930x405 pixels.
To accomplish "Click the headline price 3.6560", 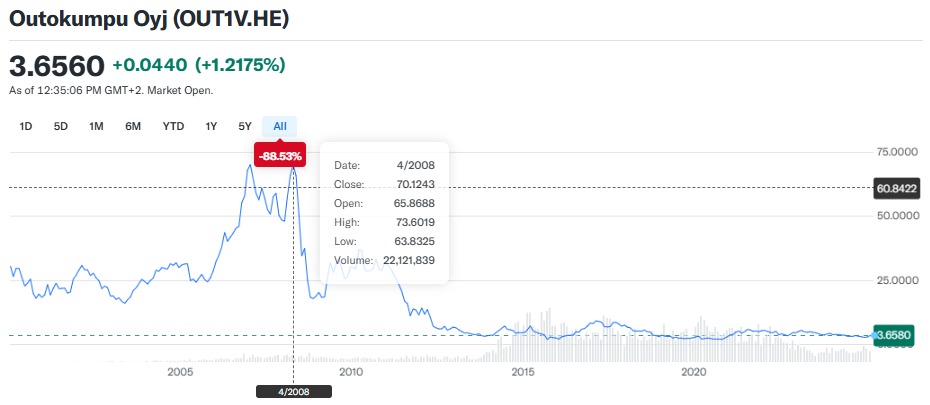I will tap(57, 66).
